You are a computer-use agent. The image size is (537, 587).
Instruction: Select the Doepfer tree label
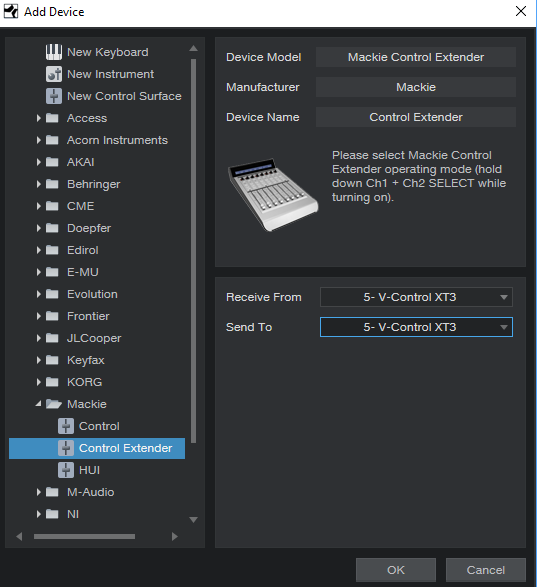[89, 228]
